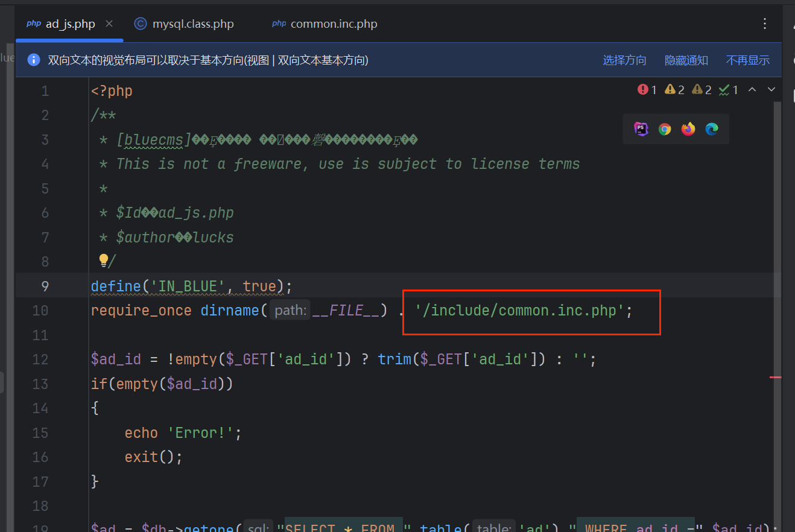Jump to previous highlighted problem arrow
The width and height of the screenshot is (795, 532).
click(752, 90)
